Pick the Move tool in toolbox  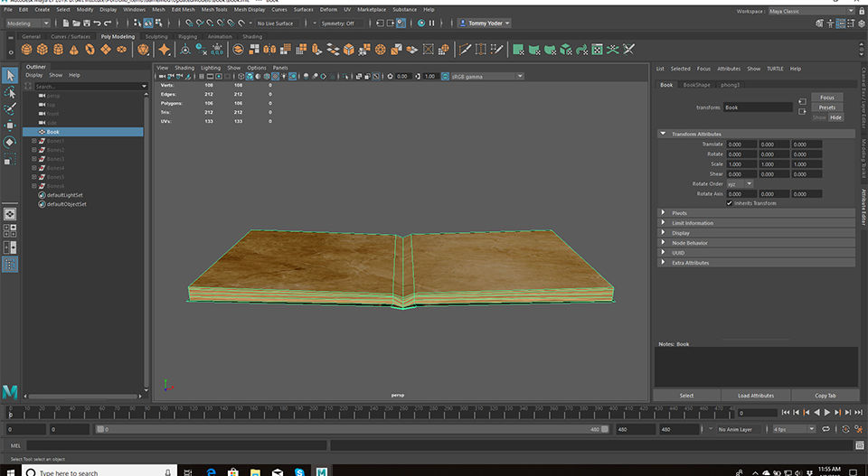tap(10, 126)
